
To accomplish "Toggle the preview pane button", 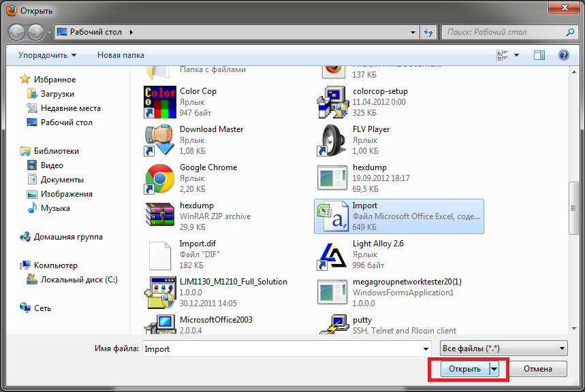I will (539, 55).
